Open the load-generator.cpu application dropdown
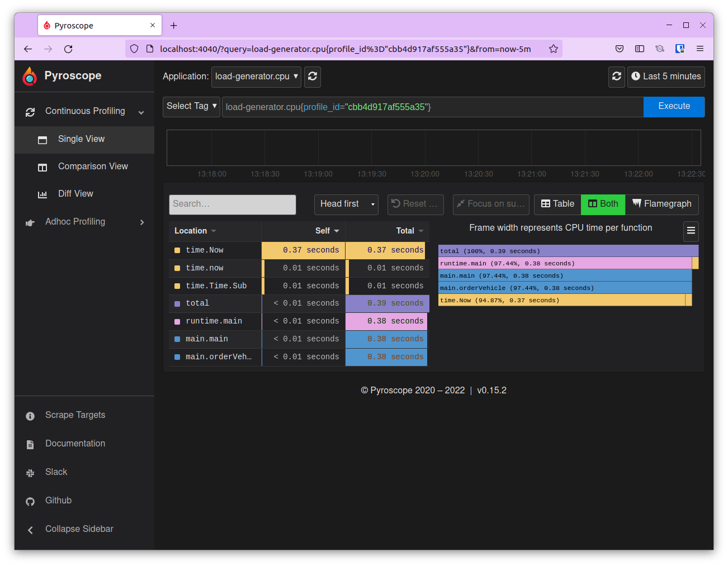 coord(256,77)
